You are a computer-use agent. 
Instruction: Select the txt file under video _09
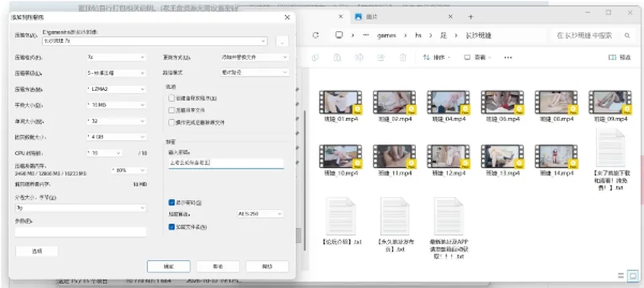610,159
